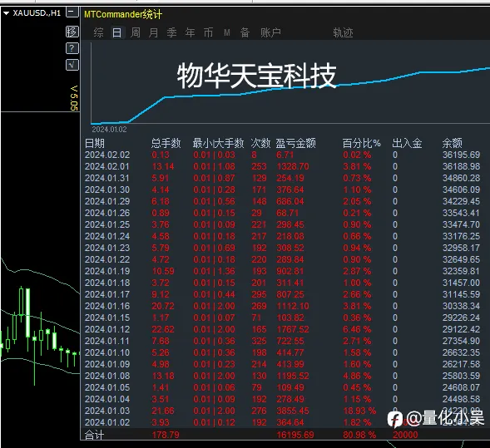Select the 2024.01.08 date row
The height and width of the screenshot is (448, 490).
click(283, 376)
